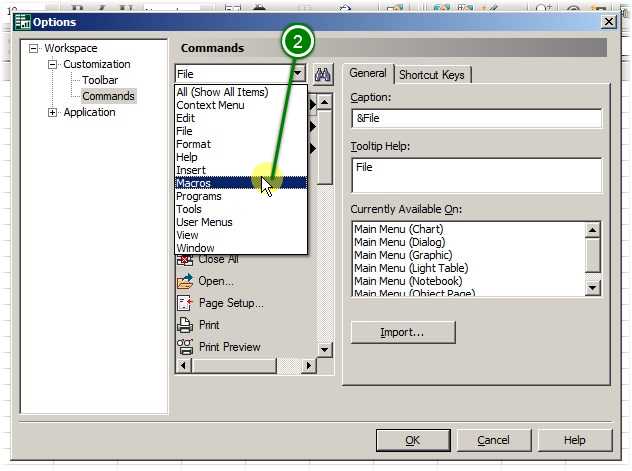Click the binoculars find icon

point(323,74)
